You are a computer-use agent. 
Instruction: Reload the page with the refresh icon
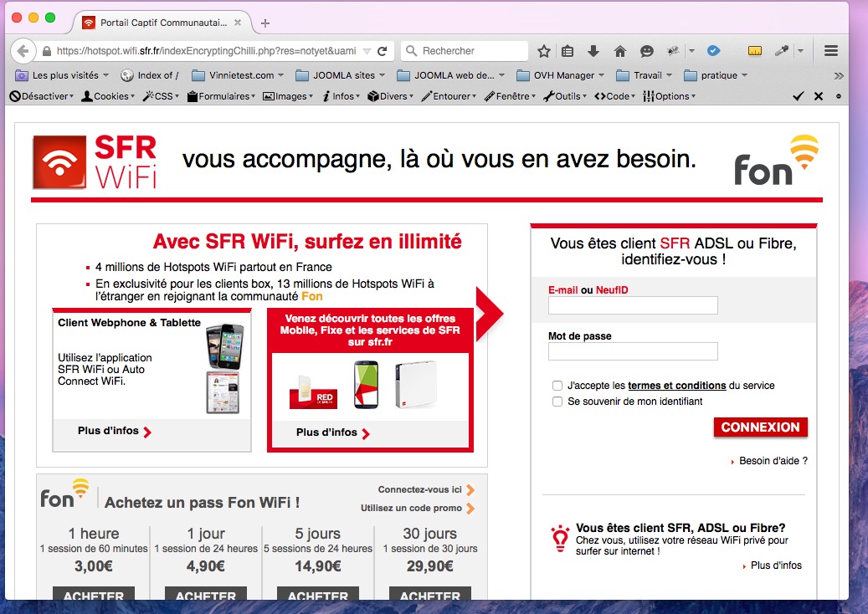click(x=382, y=51)
